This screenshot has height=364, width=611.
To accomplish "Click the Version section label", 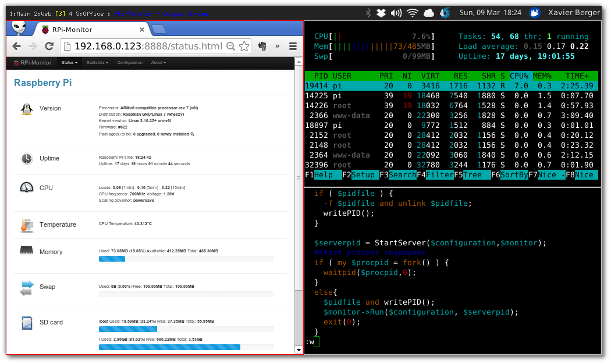I will pos(50,108).
